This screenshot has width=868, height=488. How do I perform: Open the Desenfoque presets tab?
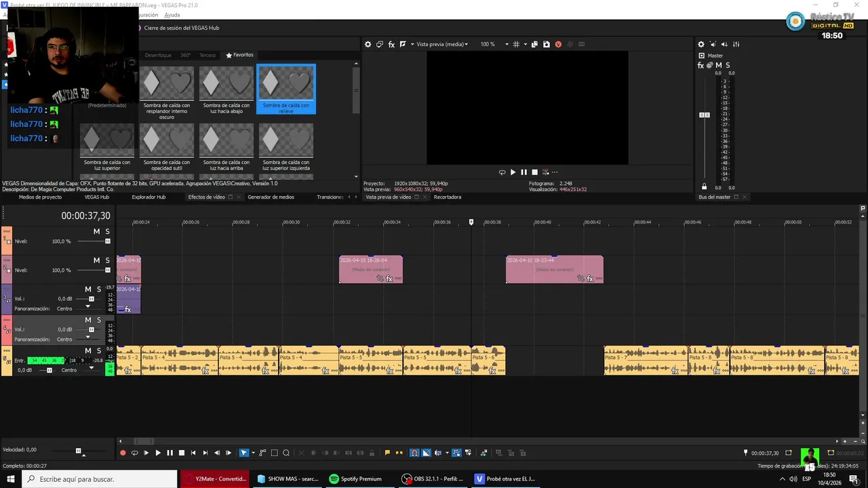[x=158, y=55]
